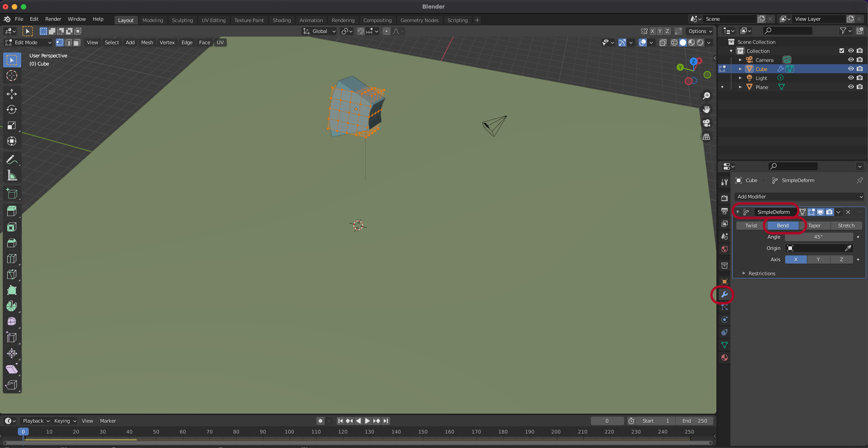Viewport: 868px width, 448px height.
Task: Select the Annotate tool
Action: (12, 160)
